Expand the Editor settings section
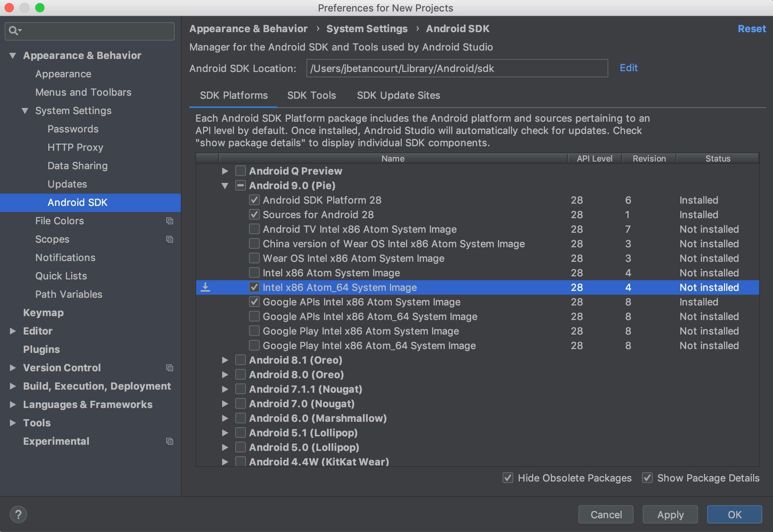 pos(13,331)
